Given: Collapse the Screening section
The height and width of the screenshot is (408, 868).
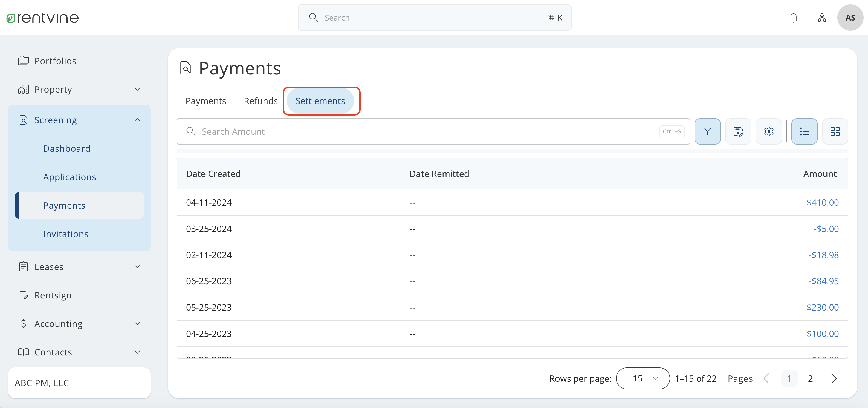Looking at the screenshot, I should 137,120.
